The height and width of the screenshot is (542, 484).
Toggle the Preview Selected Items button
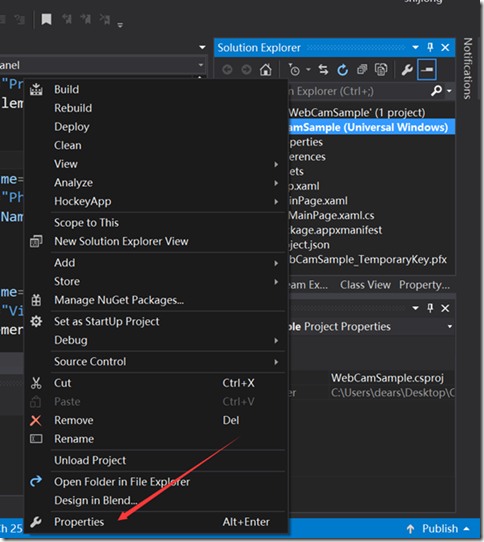(x=427, y=70)
